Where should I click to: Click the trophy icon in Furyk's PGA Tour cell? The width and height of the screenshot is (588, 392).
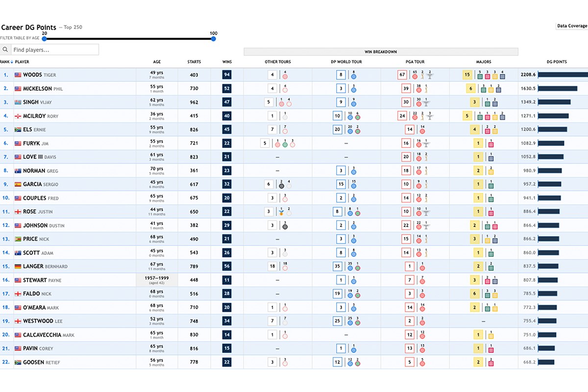click(x=426, y=145)
